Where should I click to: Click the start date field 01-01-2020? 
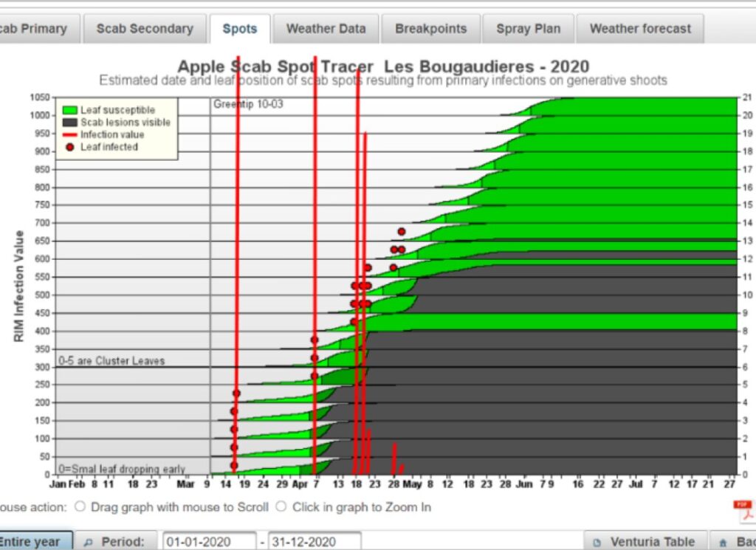click(209, 542)
